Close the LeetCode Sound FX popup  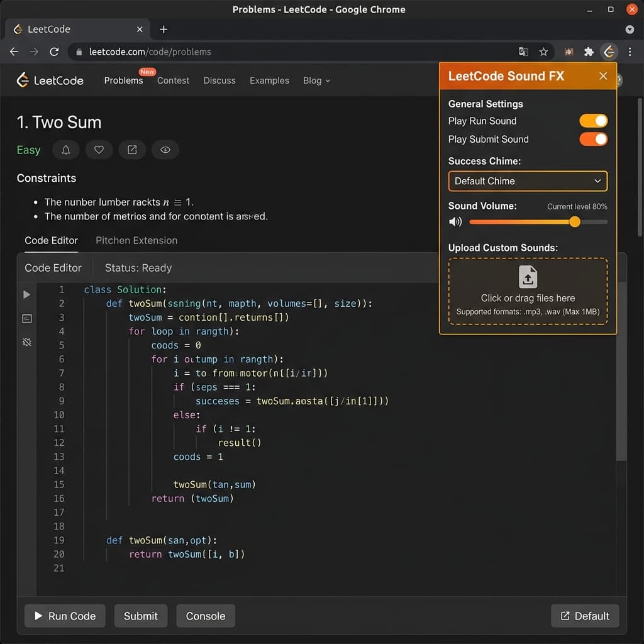603,76
